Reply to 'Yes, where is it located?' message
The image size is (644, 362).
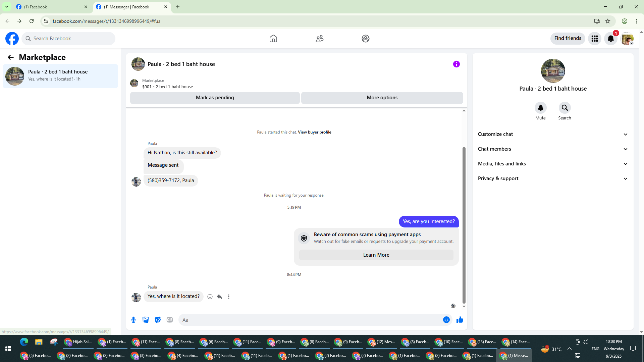tap(219, 297)
